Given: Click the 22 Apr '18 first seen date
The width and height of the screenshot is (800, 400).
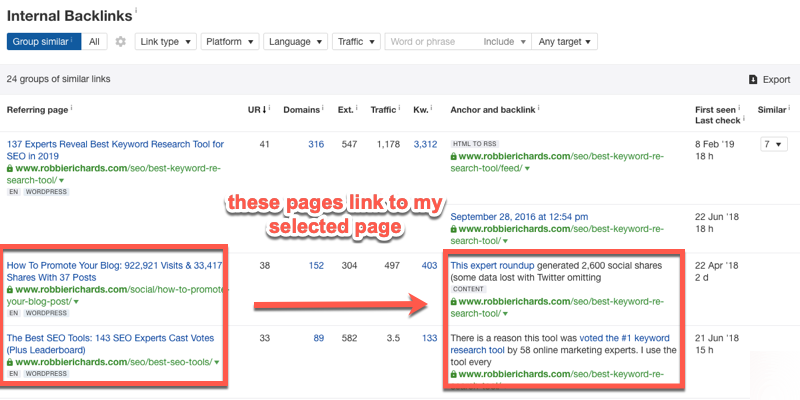Looking at the screenshot, I should tap(716, 266).
